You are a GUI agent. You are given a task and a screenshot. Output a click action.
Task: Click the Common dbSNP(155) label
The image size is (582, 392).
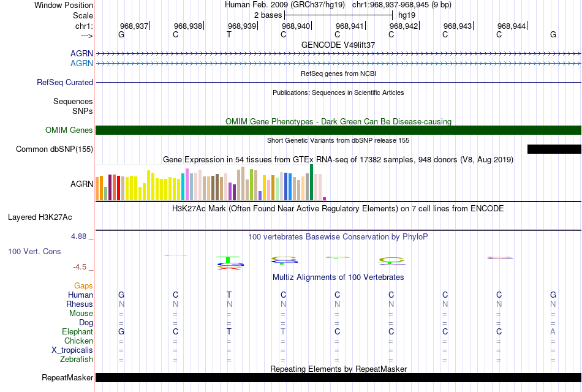[x=55, y=149]
